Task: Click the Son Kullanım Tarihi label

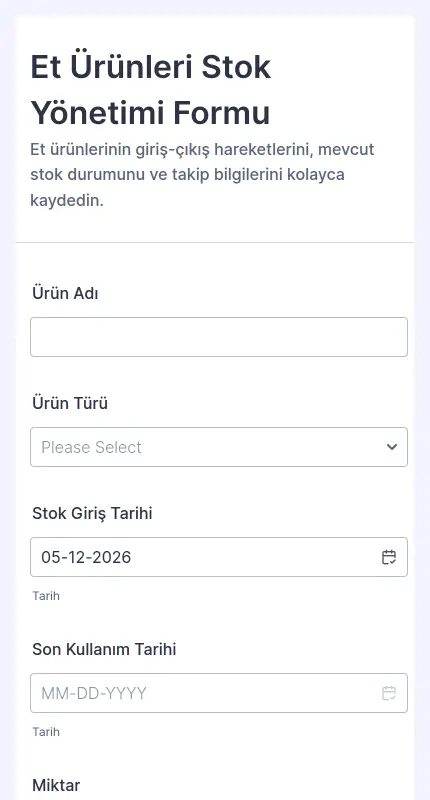Action: tap(104, 649)
